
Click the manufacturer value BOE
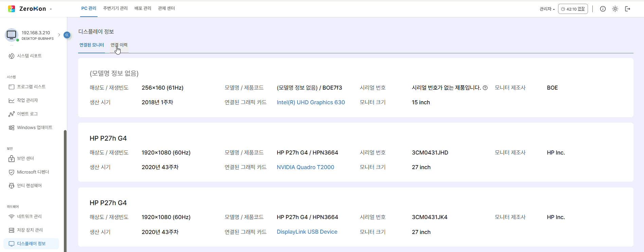click(552, 88)
